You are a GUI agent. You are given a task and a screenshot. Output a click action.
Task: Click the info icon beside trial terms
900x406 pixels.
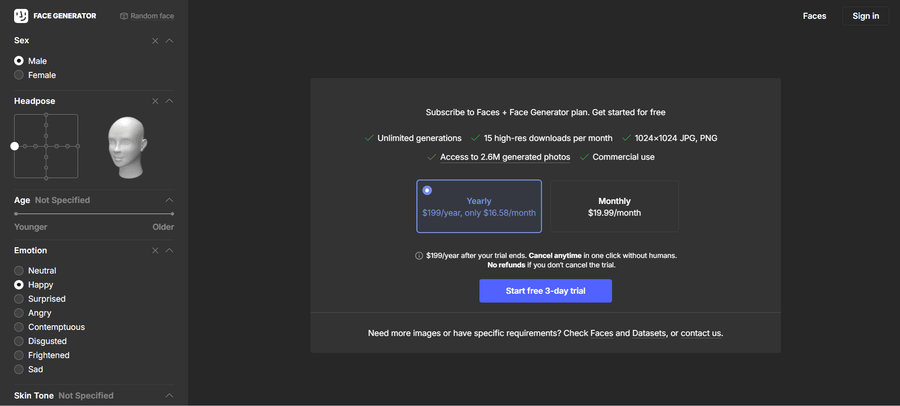click(419, 256)
